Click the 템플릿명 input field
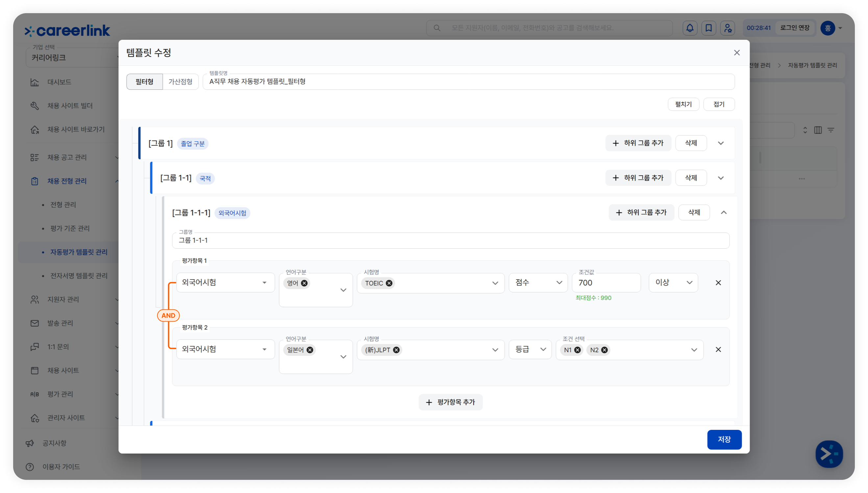The image size is (868, 493). pos(468,82)
